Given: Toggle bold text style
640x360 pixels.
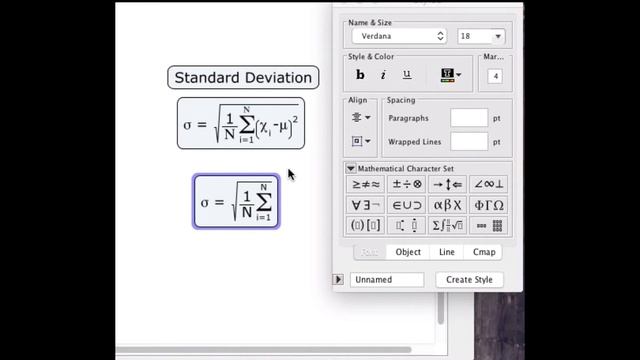Looking at the screenshot, I should (x=360, y=75).
